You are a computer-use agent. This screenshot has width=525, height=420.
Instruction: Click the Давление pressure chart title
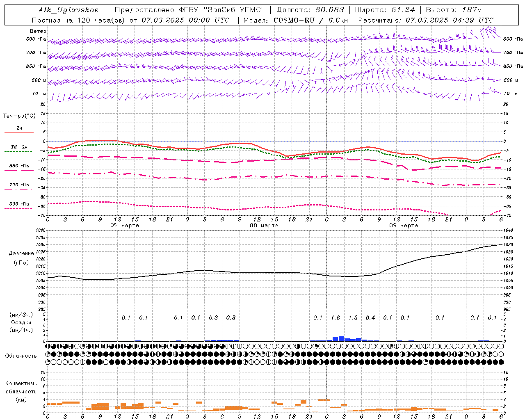21,253
